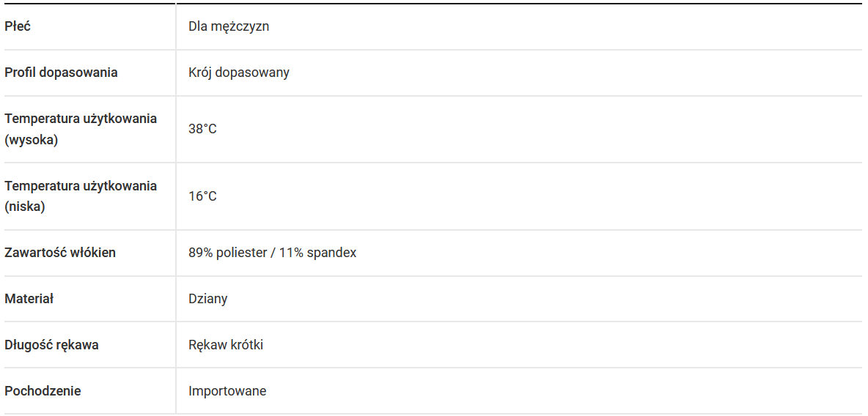Click the '(niska)' parenthetical text
The height and width of the screenshot is (416, 868).
[x=25, y=207]
